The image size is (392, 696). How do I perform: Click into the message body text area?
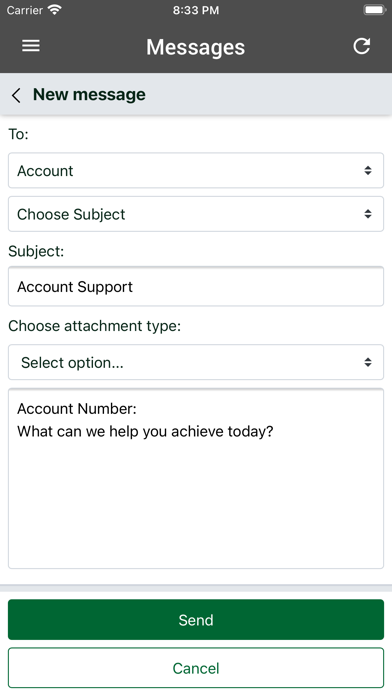pyautogui.click(x=196, y=478)
